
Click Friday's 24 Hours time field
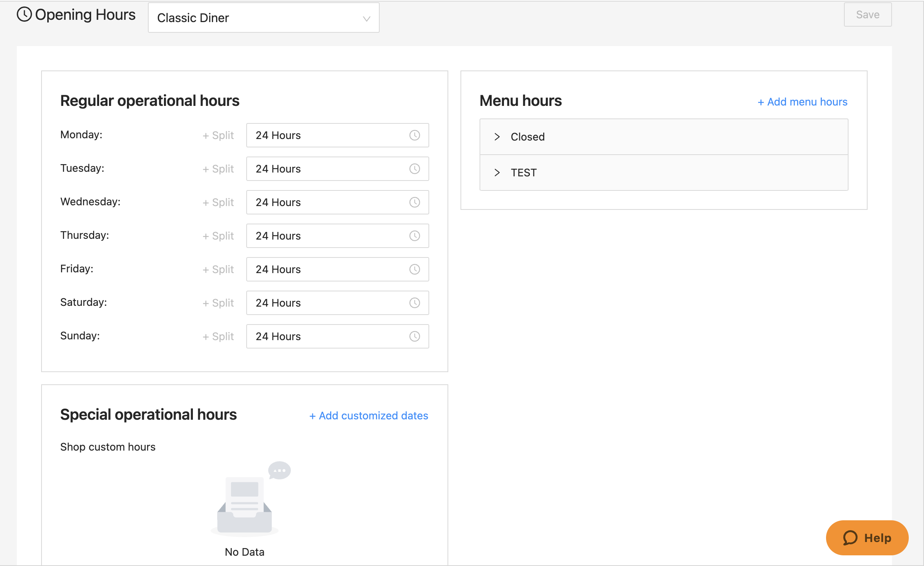[337, 269]
